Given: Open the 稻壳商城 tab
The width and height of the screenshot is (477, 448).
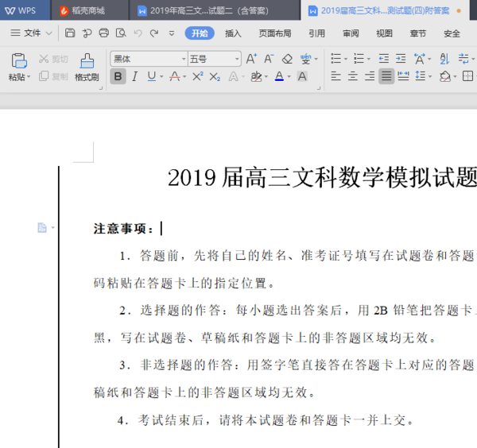Looking at the screenshot, I should (x=89, y=10).
